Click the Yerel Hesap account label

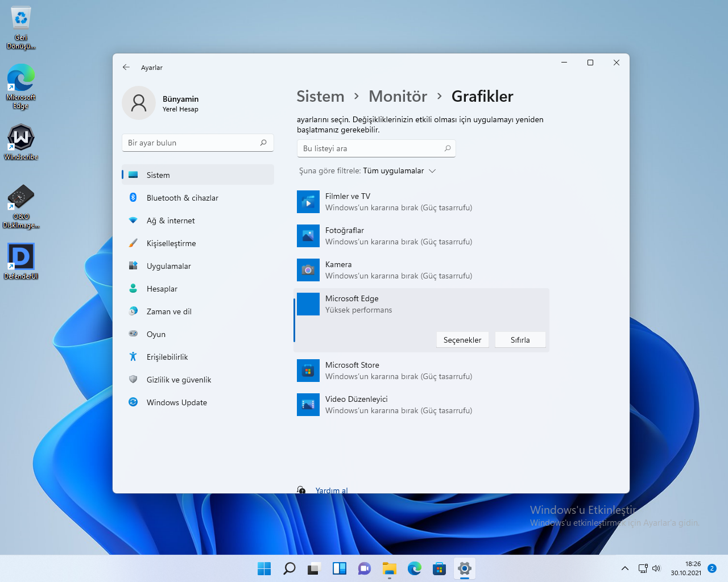pos(180,109)
